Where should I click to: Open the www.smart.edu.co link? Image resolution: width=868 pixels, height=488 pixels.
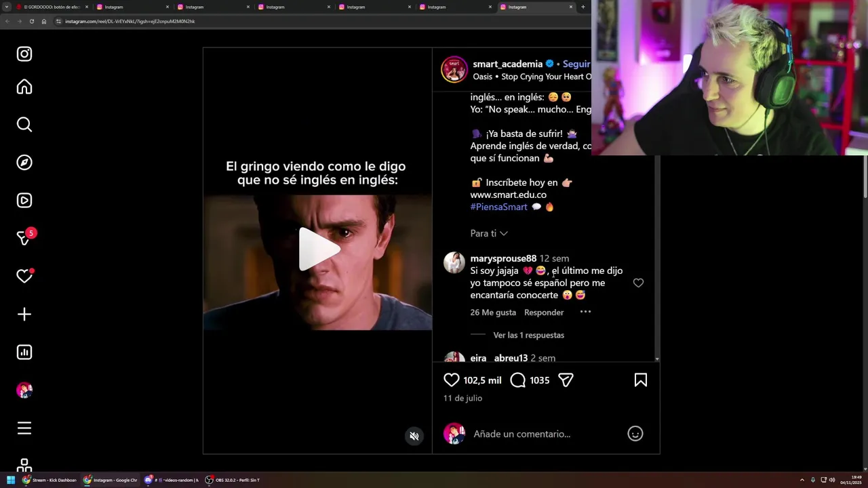click(x=509, y=195)
